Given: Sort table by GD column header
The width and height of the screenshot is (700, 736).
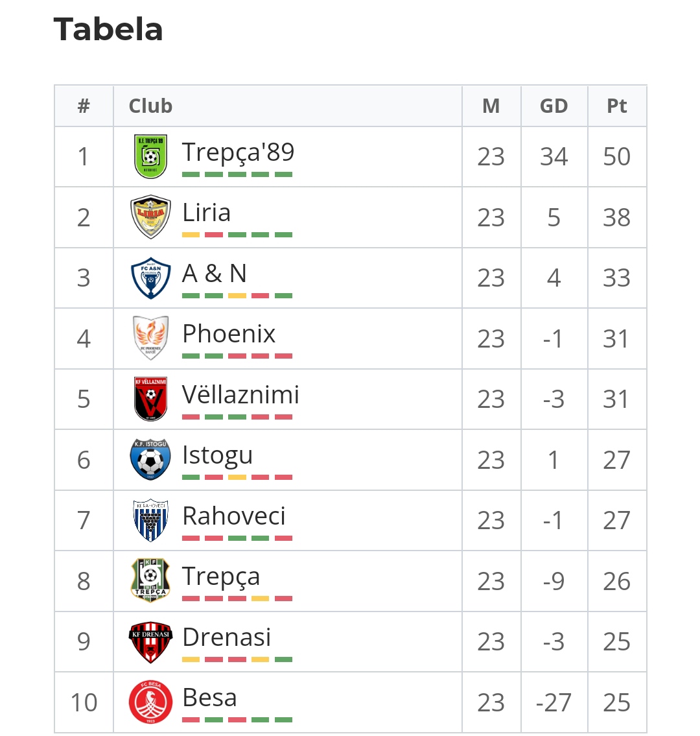Looking at the screenshot, I should (554, 106).
